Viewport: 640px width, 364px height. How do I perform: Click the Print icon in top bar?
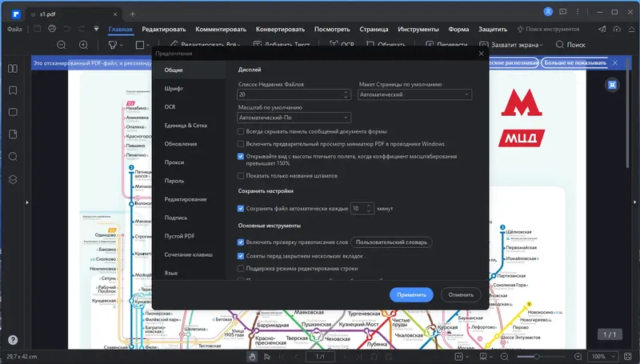tap(52, 29)
